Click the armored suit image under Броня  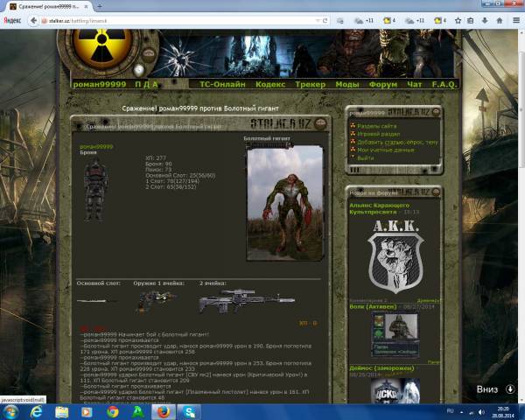[95, 190]
